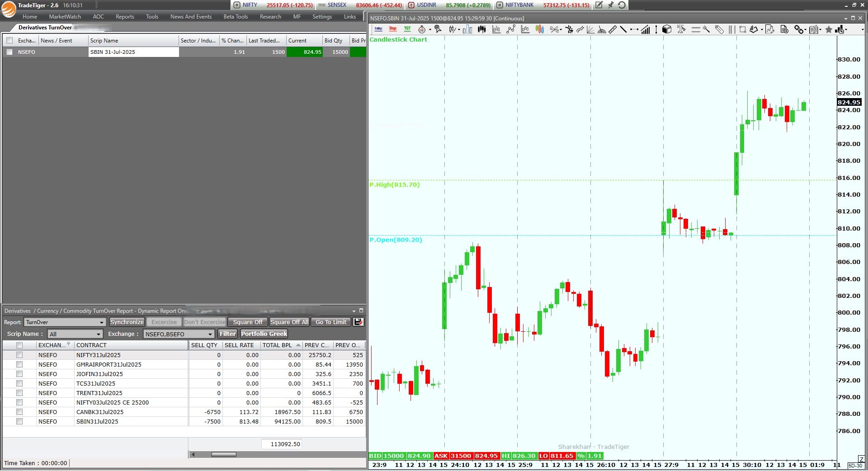The image size is (868, 471).
Task: Expand the stopwatch interval dropdown arrow
Action: coord(430,30)
